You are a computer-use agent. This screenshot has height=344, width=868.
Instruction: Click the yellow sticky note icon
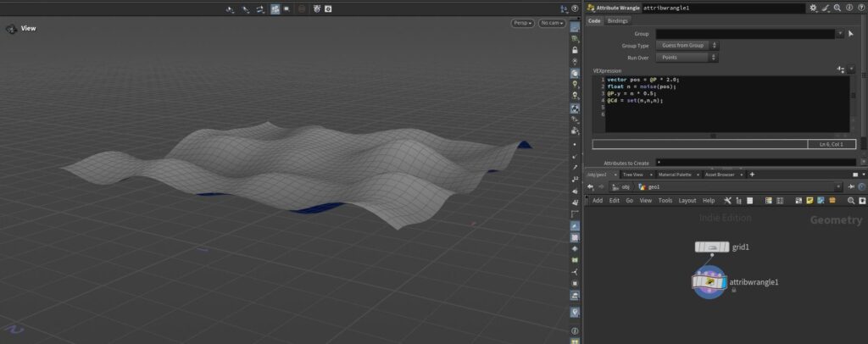810,201
